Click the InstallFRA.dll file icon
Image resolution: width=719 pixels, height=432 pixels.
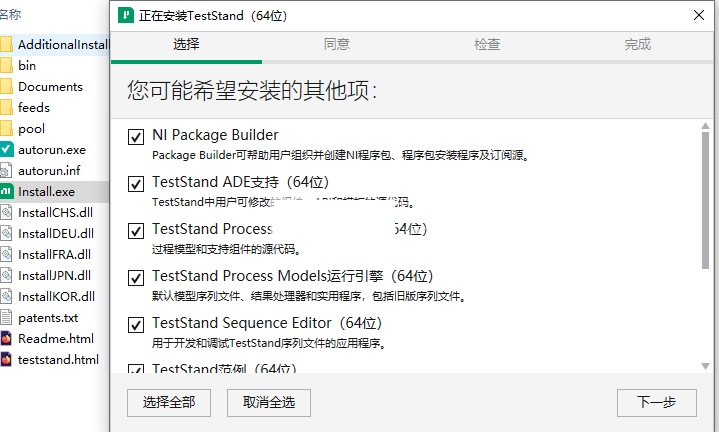click(x=6, y=255)
